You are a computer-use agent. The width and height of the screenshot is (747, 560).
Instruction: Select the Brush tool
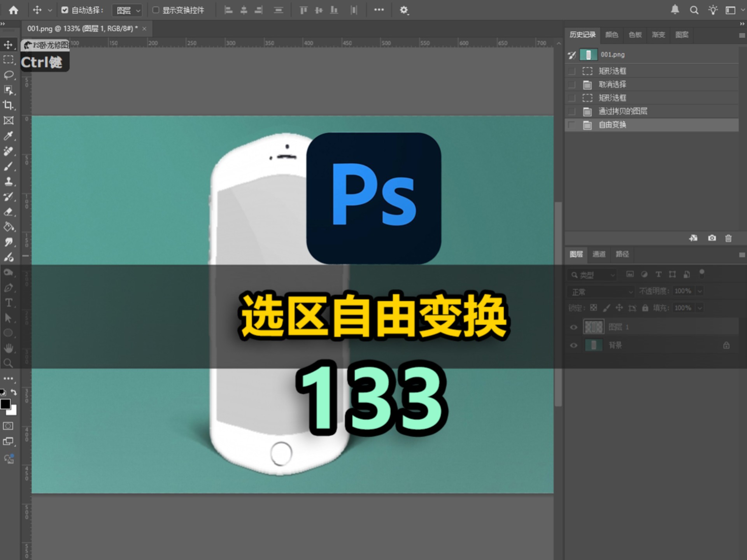pos(8,166)
